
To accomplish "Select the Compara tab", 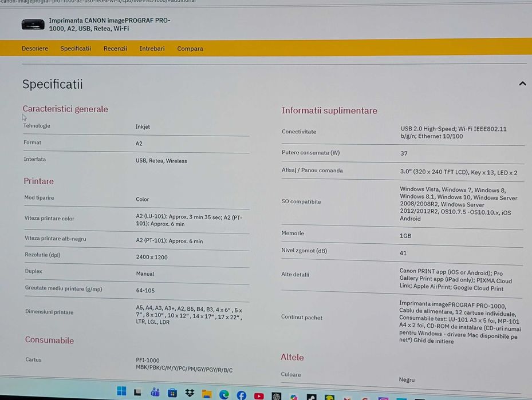I will click(190, 49).
